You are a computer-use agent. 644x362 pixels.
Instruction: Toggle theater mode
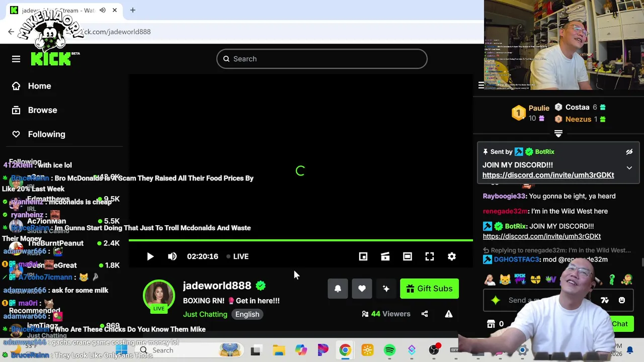coord(408,256)
